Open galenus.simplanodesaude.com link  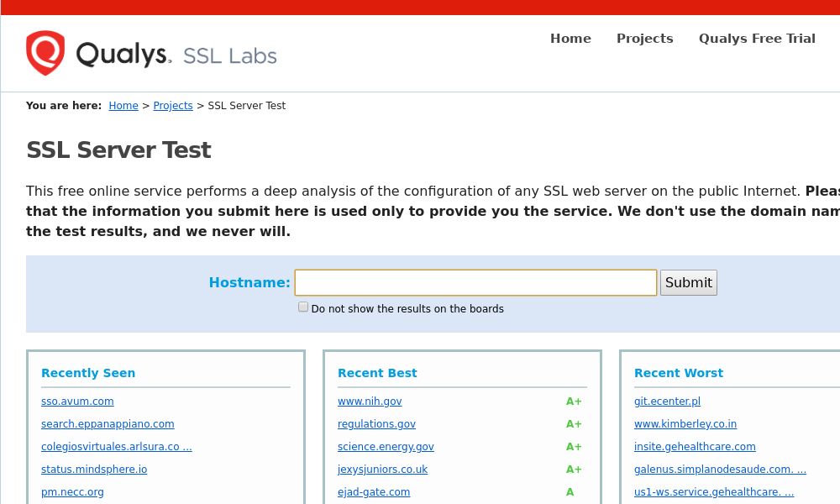click(720, 470)
